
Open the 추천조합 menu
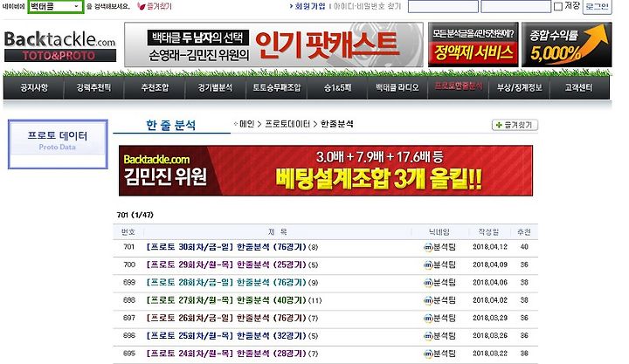tap(155, 87)
